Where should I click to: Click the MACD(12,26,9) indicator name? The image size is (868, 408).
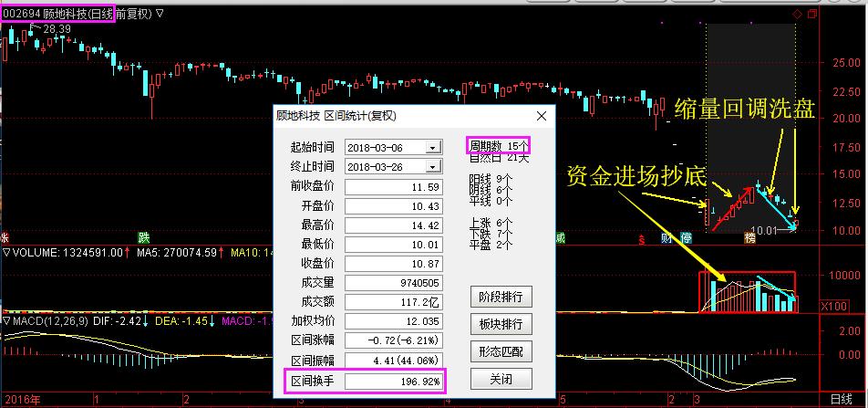pos(50,321)
